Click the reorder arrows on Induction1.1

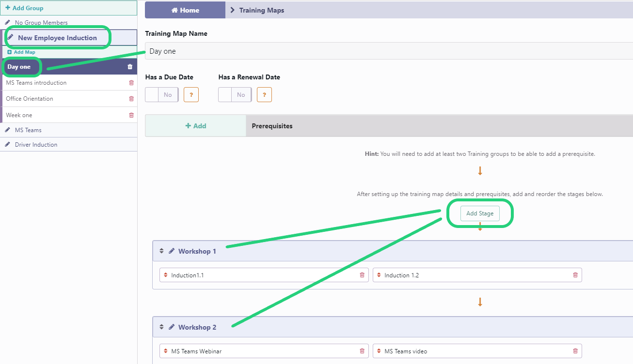pos(165,274)
